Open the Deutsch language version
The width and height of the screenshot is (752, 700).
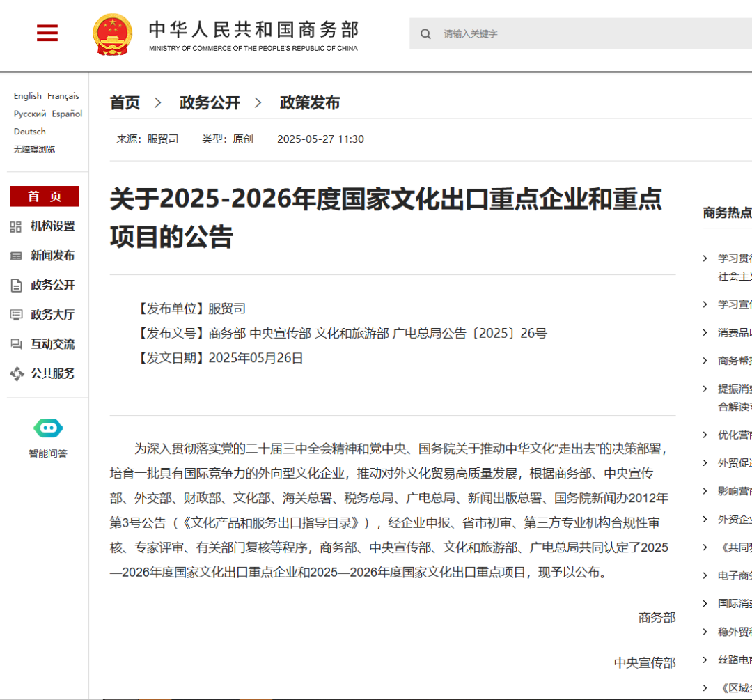(x=29, y=131)
